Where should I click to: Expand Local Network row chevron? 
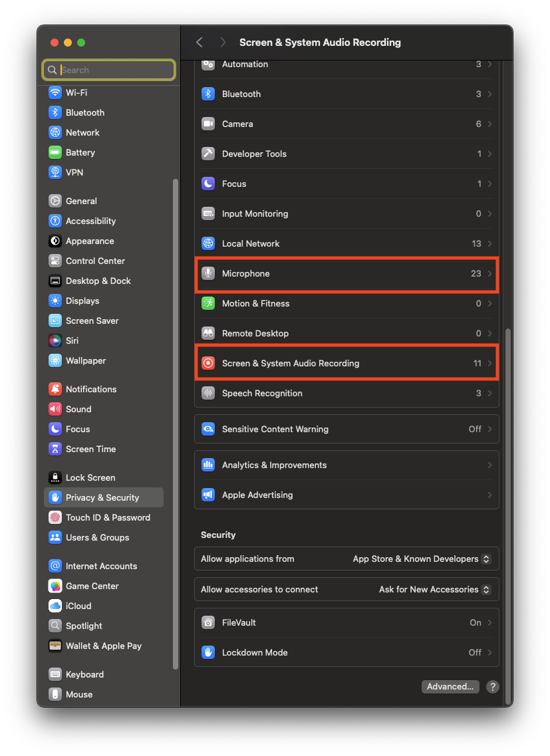coord(489,243)
